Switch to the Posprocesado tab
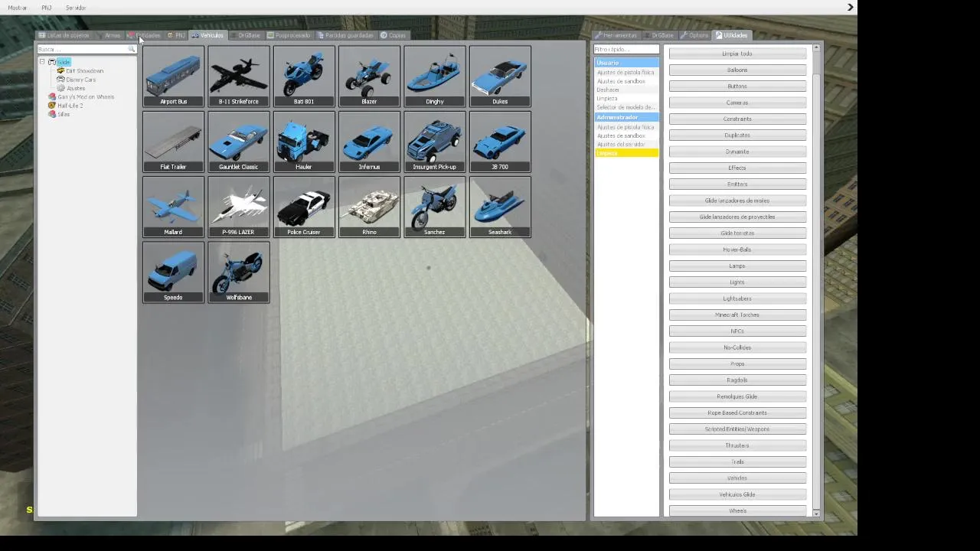 pyautogui.click(x=289, y=35)
